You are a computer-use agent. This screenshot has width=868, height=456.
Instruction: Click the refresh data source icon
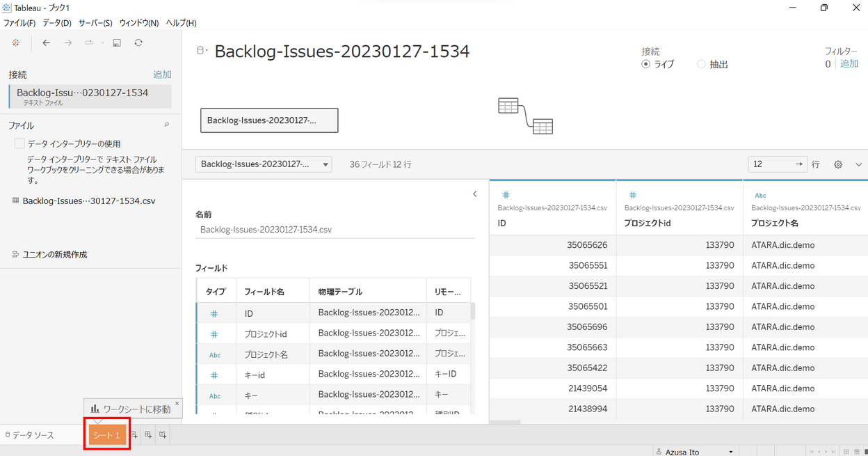(x=138, y=43)
